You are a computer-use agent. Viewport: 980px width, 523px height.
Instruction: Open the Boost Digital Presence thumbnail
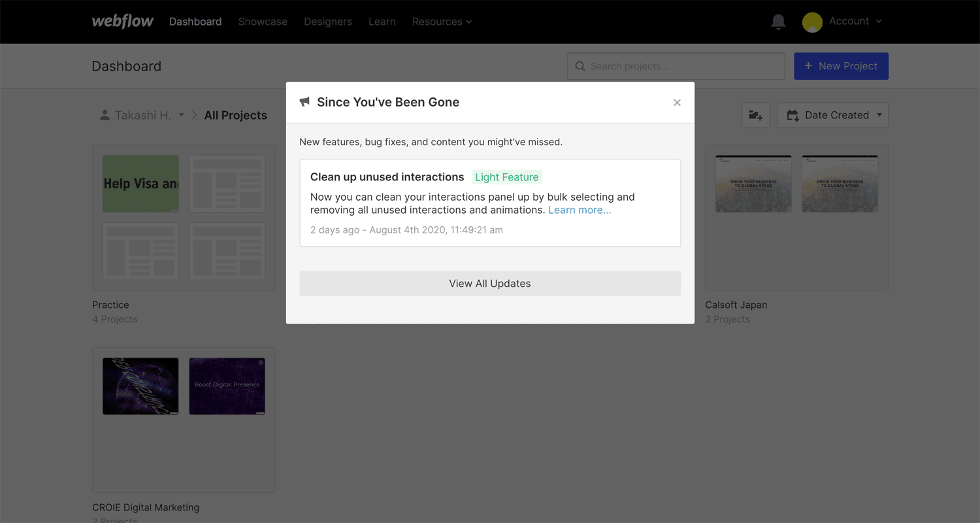227,386
